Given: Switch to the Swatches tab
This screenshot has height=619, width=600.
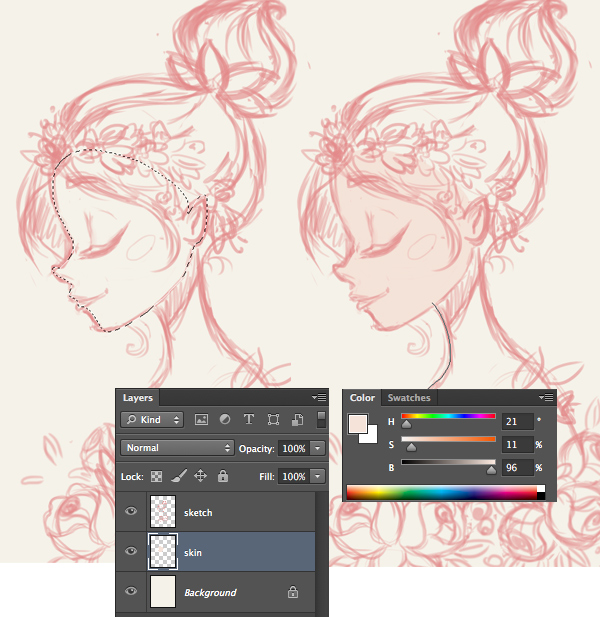Looking at the screenshot, I should tap(409, 398).
